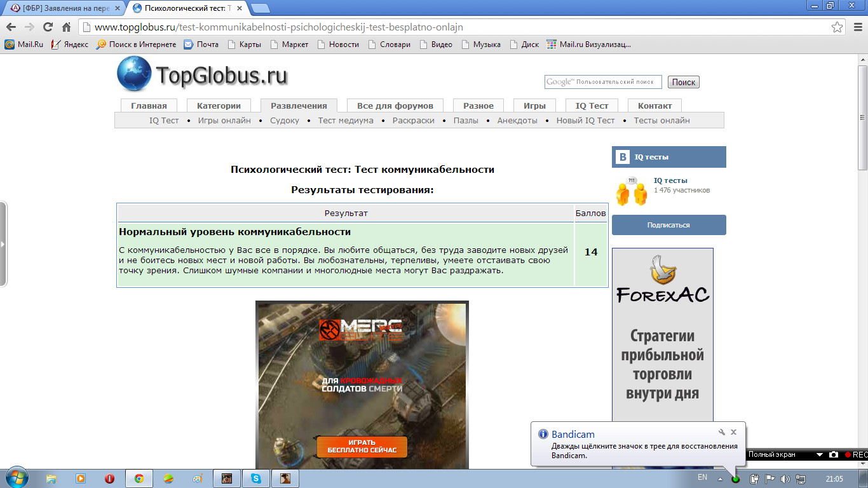Open the IQ тесты group link
The image size is (868, 488).
point(670,180)
